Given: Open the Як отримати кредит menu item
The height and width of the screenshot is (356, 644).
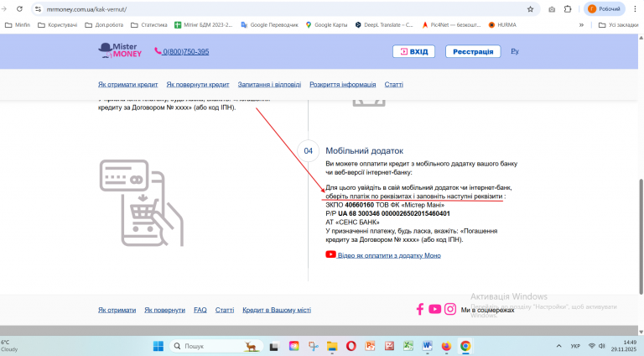Looking at the screenshot, I should (127, 84).
